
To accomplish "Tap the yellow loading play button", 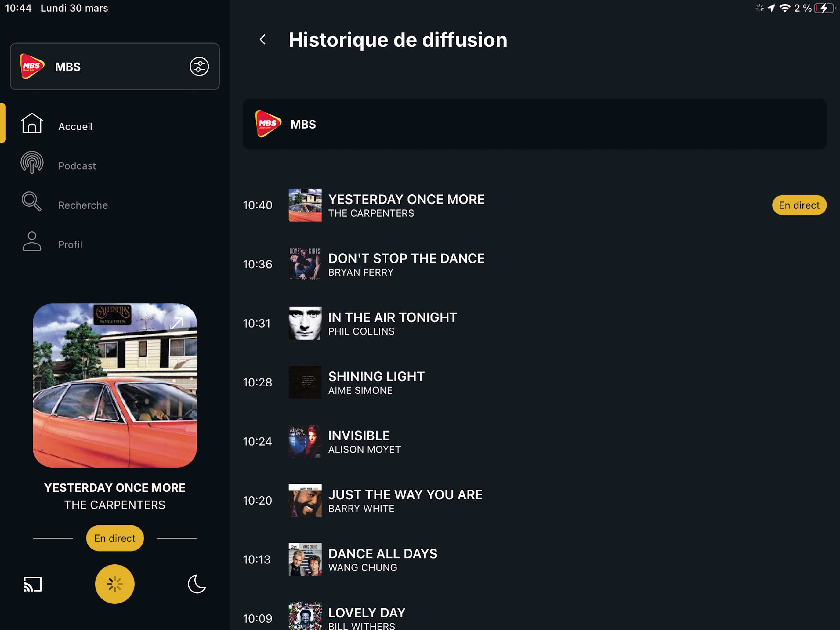I will tap(115, 584).
